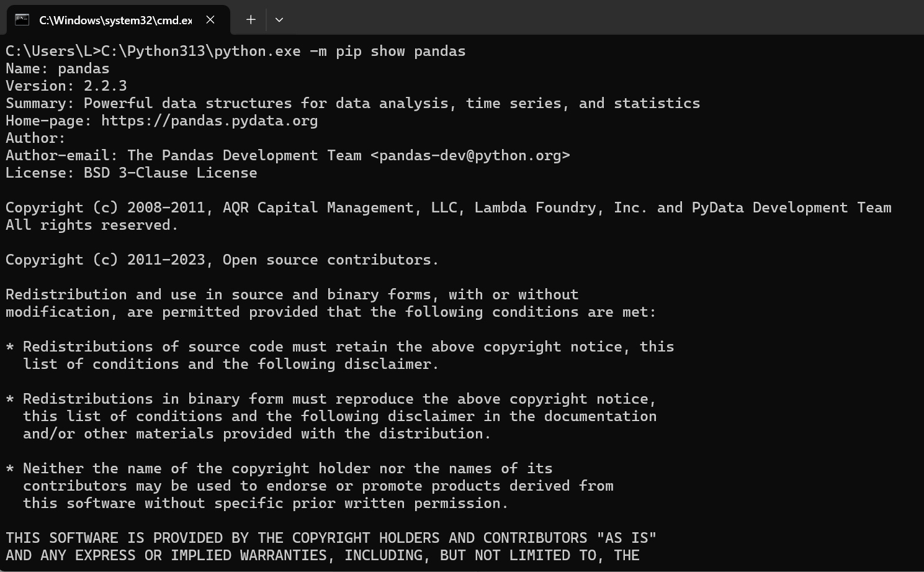The image size is (924, 572).
Task: Click the pandas-dev@python.org email address
Action: 470,155
